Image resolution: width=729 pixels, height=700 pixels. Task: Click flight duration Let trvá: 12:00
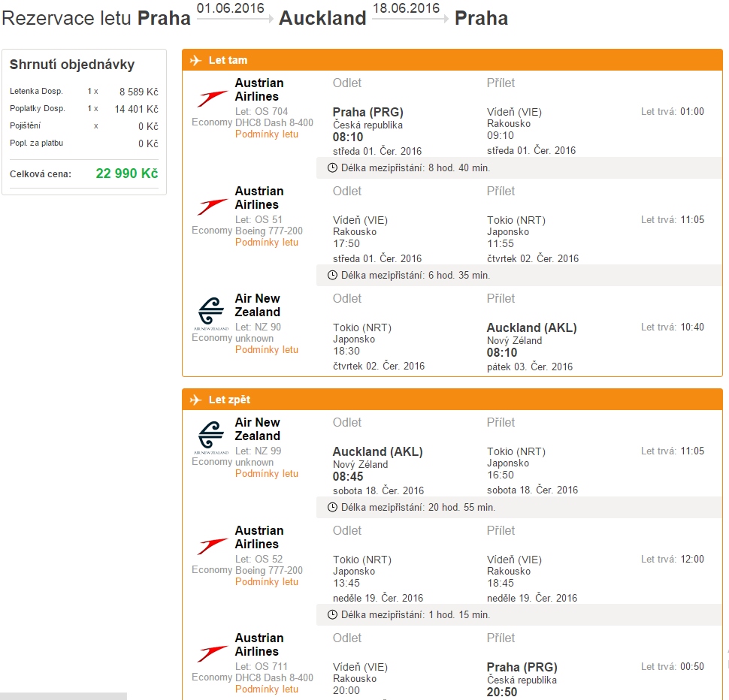(x=673, y=560)
